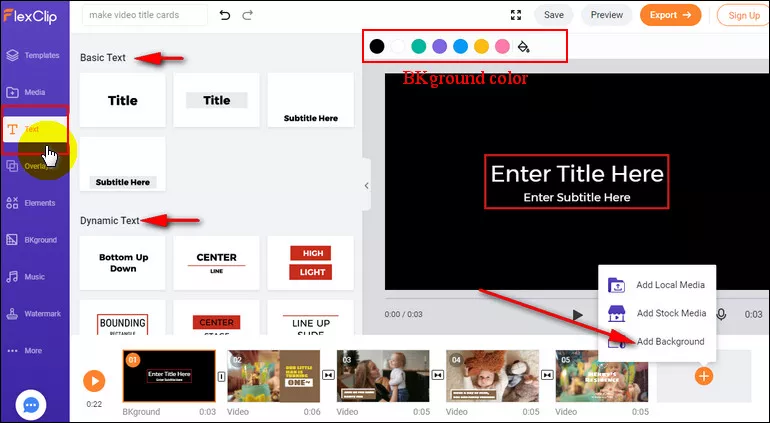Viewport: 770px width, 423px height.
Task: Click the orange plus add scene button
Action: click(x=704, y=376)
